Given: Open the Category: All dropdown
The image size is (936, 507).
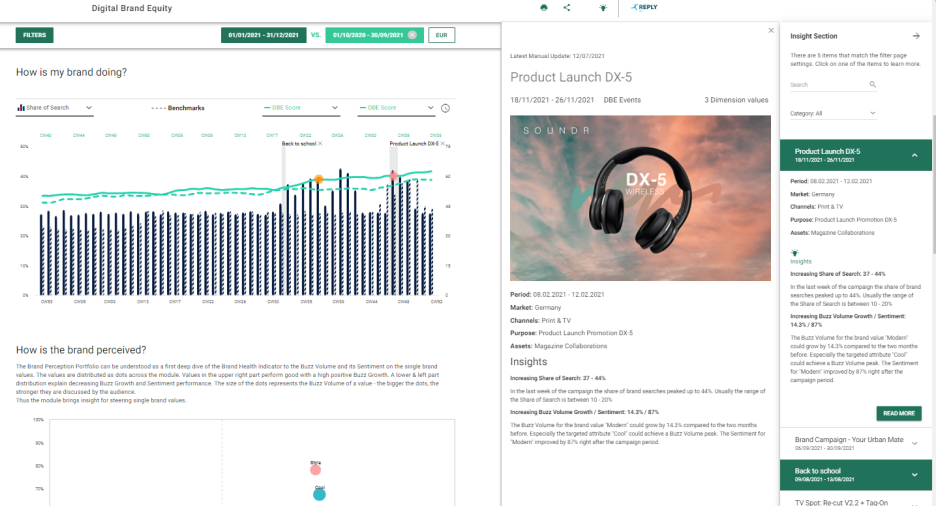Looking at the screenshot, I should 833,113.
